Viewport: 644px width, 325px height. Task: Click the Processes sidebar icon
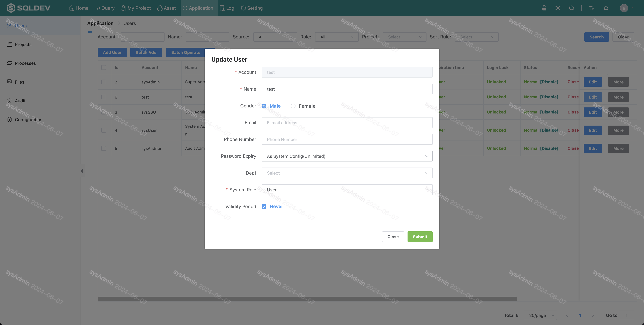[x=10, y=63]
